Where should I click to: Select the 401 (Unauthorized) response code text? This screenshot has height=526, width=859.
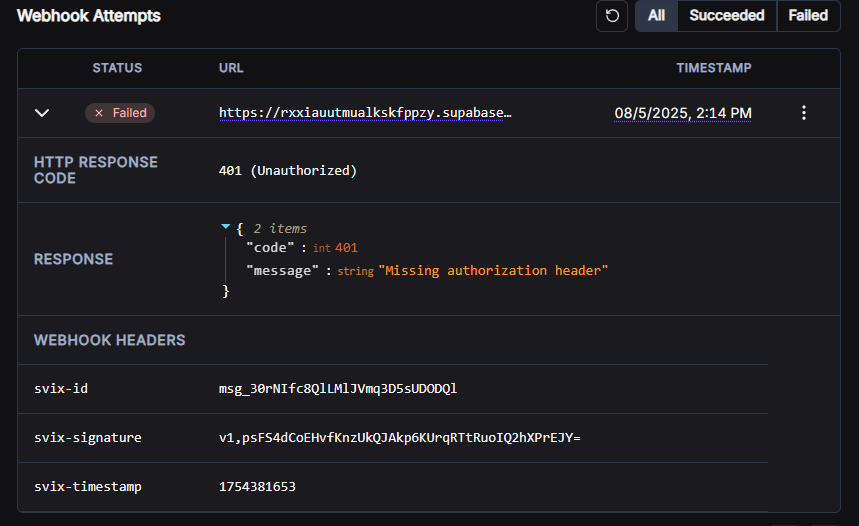tap(288, 170)
